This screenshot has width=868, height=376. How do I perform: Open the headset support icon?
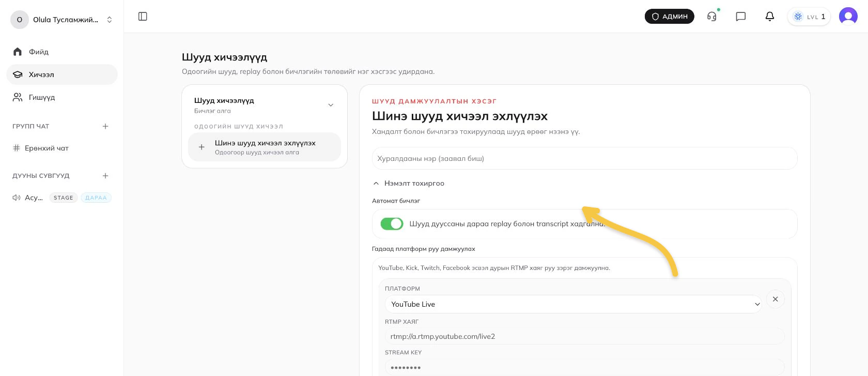click(x=712, y=17)
